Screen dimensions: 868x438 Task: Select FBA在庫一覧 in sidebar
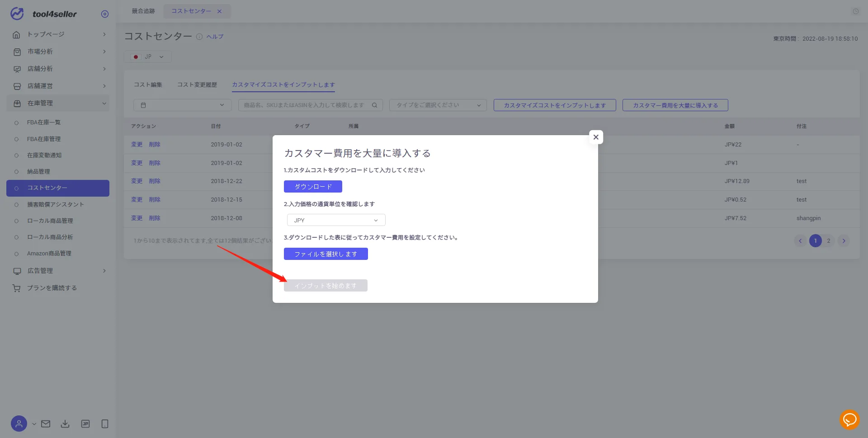pos(43,122)
